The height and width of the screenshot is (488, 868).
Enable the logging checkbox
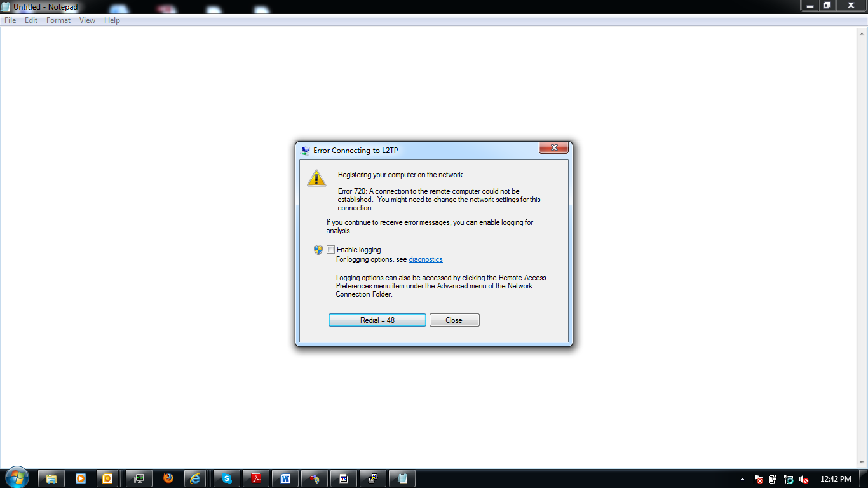[330, 250]
